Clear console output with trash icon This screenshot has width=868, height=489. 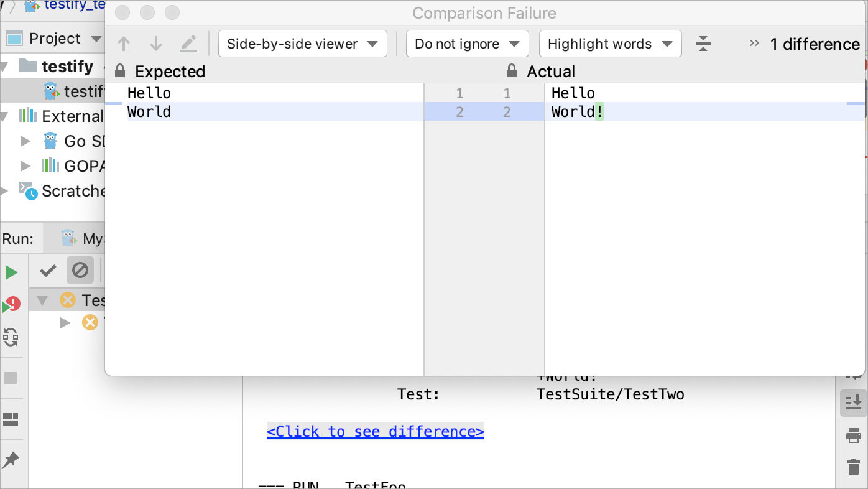(854, 467)
